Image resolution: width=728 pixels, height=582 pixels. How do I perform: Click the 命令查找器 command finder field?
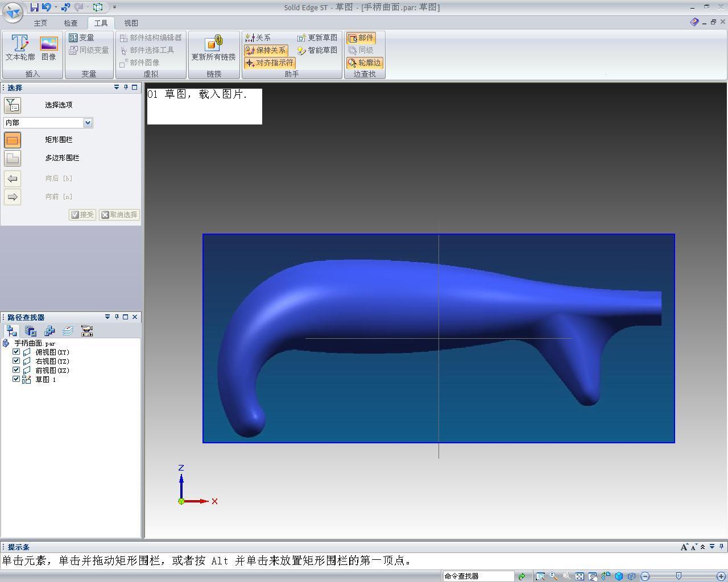[x=478, y=576]
